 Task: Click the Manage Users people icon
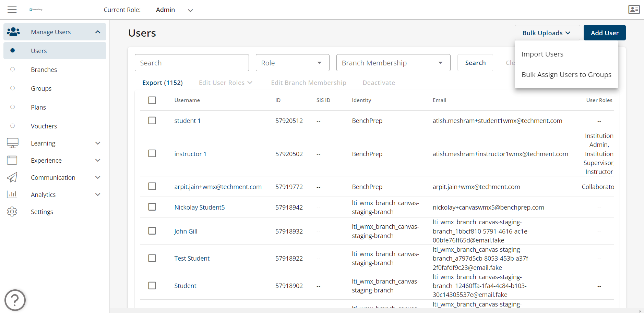(x=13, y=32)
